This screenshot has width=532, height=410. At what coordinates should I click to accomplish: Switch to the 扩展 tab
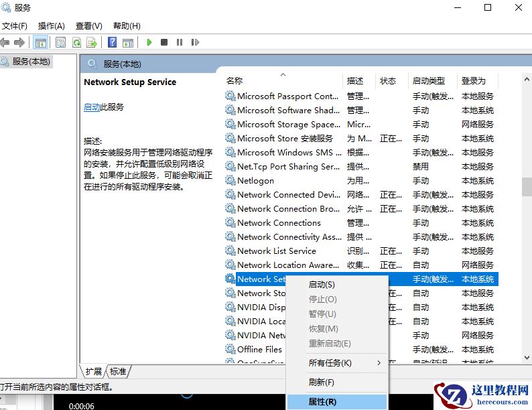coord(93,371)
